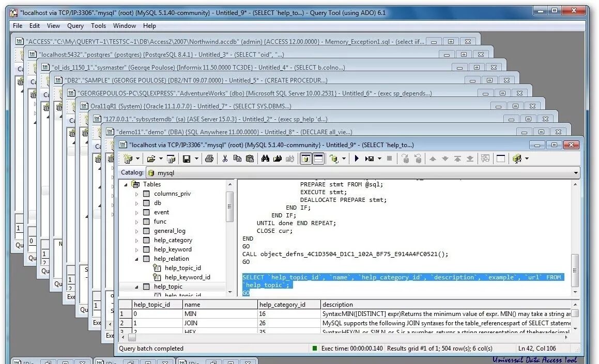
Task: Click the help_topic_id column header
Action: click(x=158, y=305)
